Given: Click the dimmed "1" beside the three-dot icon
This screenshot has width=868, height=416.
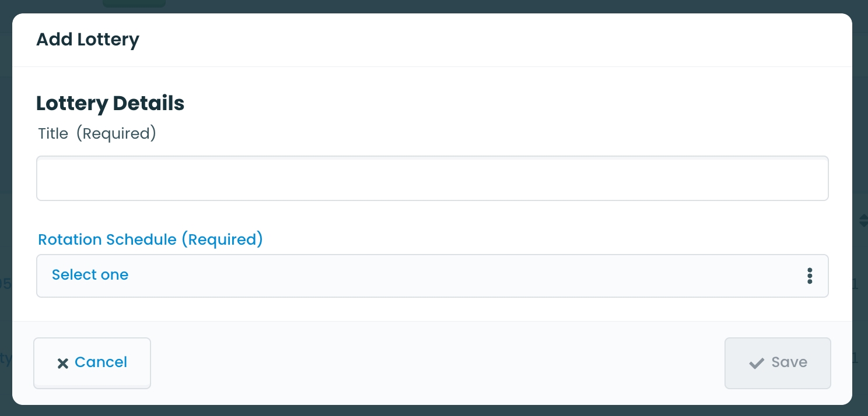Looking at the screenshot, I should pos(856,284).
